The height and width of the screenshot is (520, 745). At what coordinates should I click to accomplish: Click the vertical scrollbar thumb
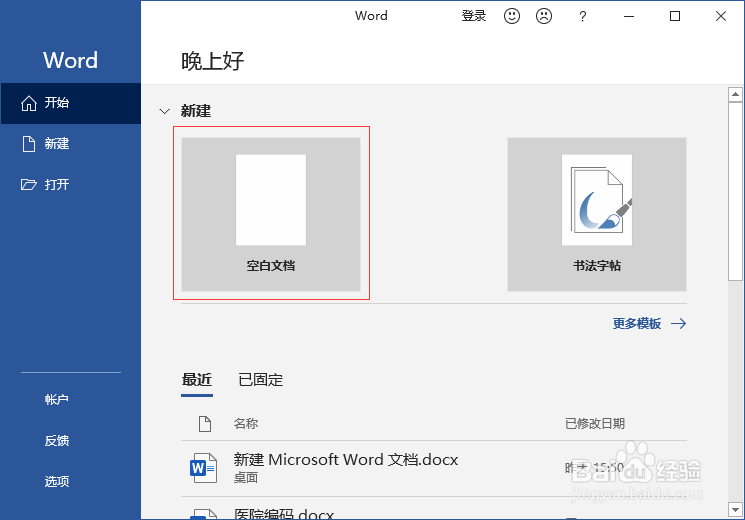pyautogui.click(x=735, y=191)
